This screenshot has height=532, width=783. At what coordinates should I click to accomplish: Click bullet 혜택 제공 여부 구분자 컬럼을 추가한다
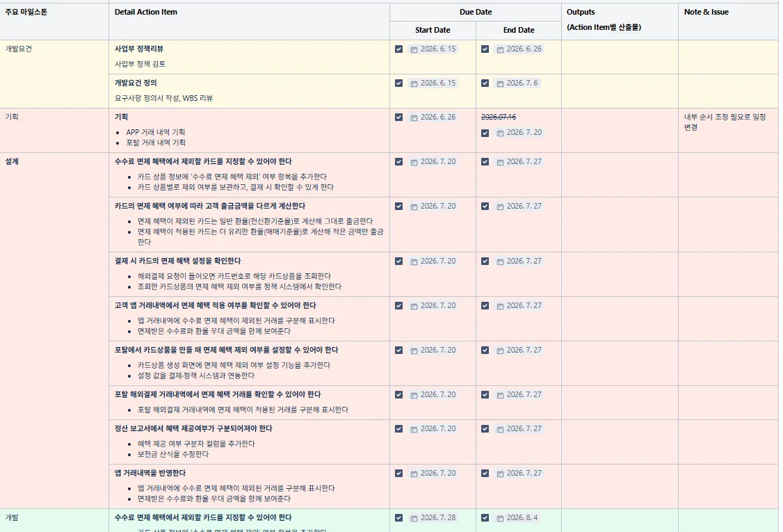coord(196,444)
